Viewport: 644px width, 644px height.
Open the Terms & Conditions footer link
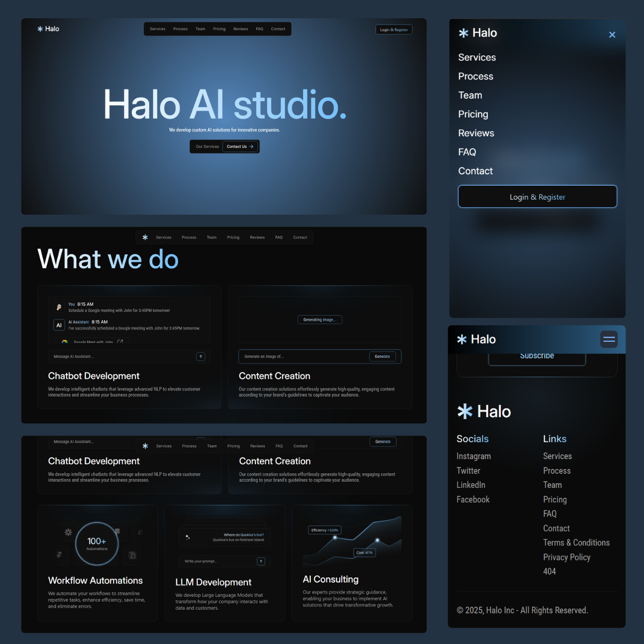tap(576, 543)
